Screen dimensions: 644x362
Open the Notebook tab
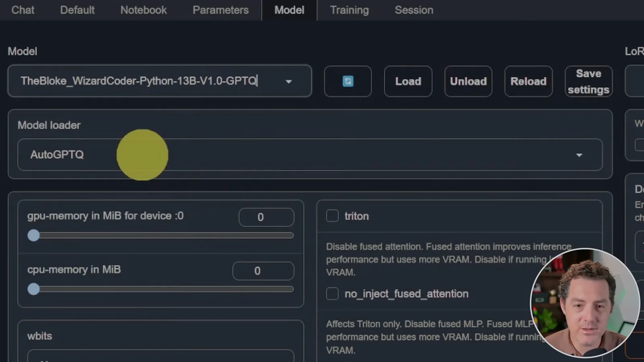143,10
